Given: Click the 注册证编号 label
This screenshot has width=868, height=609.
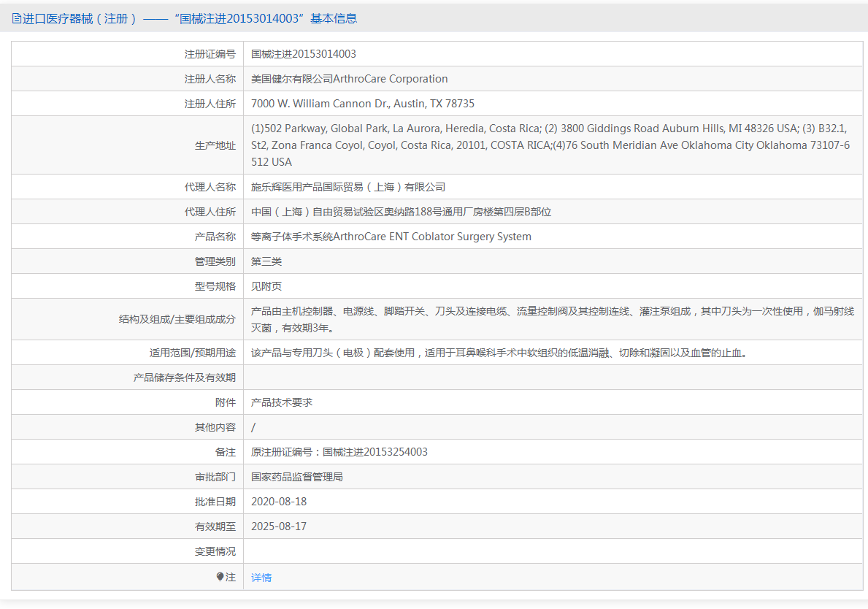Looking at the screenshot, I should click(210, 54).
